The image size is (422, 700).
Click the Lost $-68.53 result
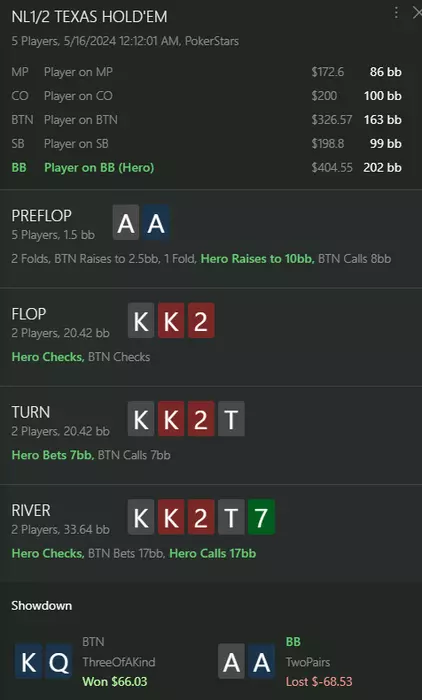319,682
